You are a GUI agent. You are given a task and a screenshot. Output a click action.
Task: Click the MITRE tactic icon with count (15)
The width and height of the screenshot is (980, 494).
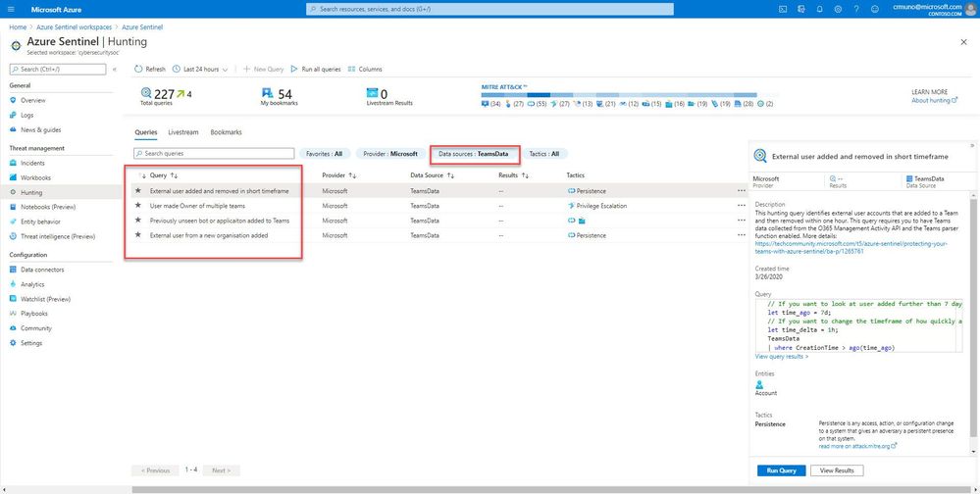(x=645, y=104)
